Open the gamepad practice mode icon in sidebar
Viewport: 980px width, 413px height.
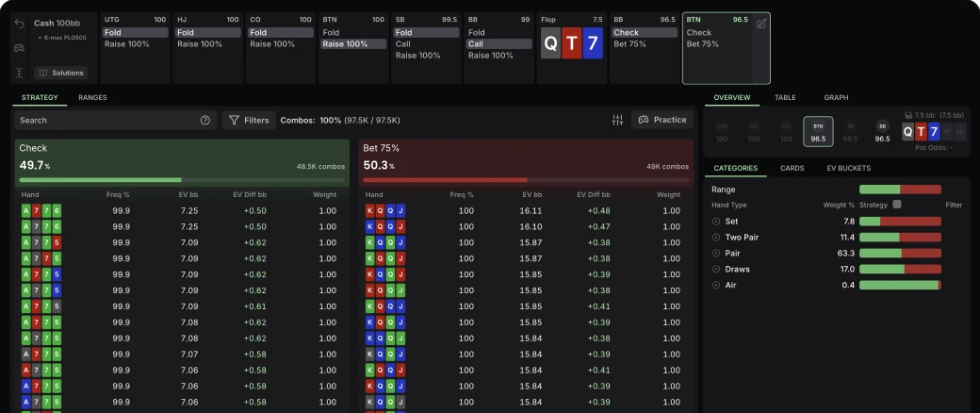click(x=20, y=48)
